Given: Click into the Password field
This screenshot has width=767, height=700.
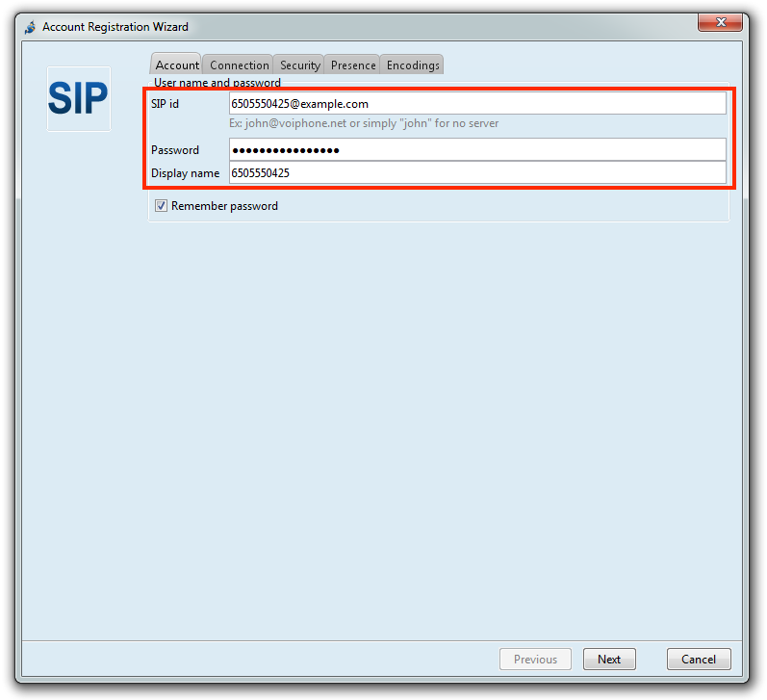Looking at the screenshot, I should [x=476, y=150].
